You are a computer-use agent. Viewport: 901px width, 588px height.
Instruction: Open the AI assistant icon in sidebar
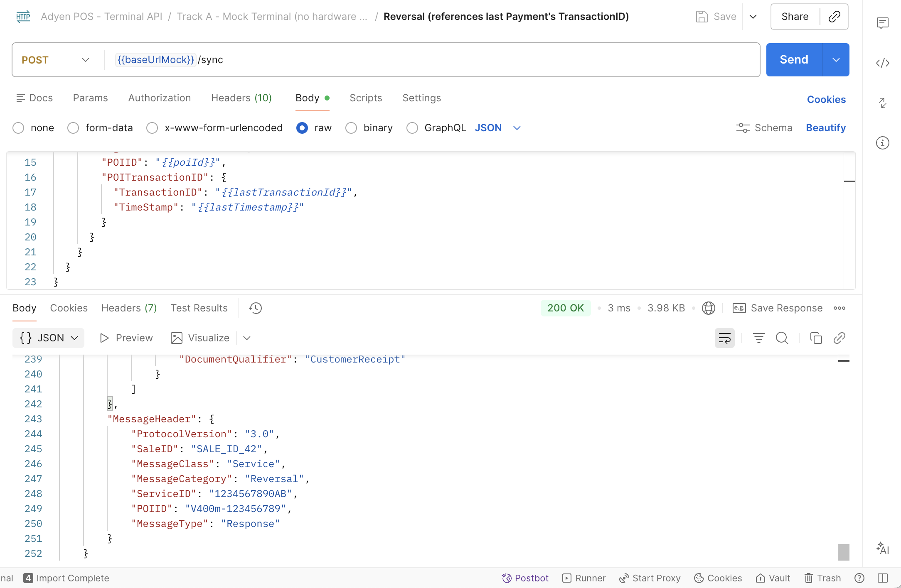click(x=882, y=548)
